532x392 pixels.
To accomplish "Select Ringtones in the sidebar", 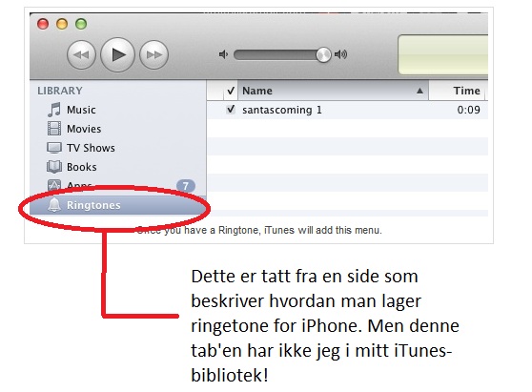I will point(118,205).
